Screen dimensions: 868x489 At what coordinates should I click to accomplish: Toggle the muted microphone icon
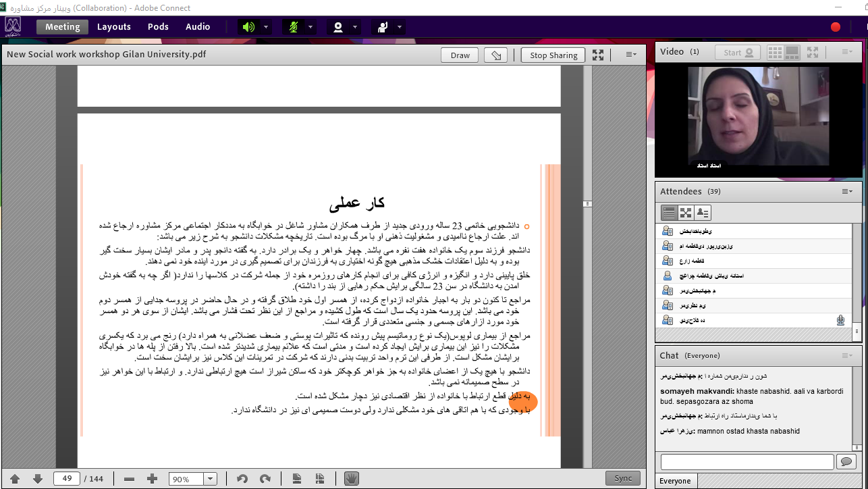293,27
